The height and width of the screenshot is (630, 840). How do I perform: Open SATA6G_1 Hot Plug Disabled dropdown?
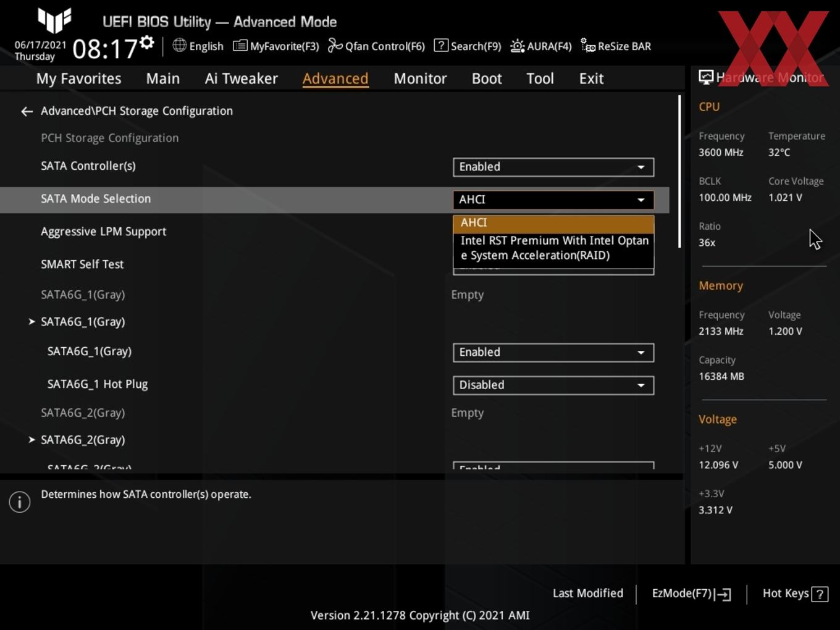pos(553,385)
